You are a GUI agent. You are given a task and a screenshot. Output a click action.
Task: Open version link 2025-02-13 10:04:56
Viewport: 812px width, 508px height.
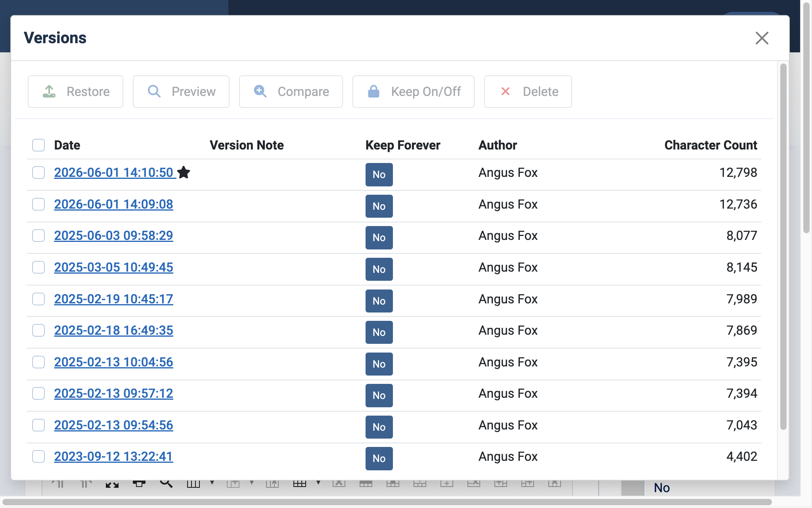(114, 362)
